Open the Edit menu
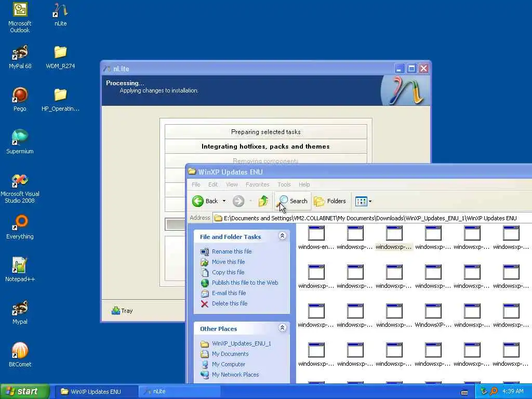 point(212,184)
